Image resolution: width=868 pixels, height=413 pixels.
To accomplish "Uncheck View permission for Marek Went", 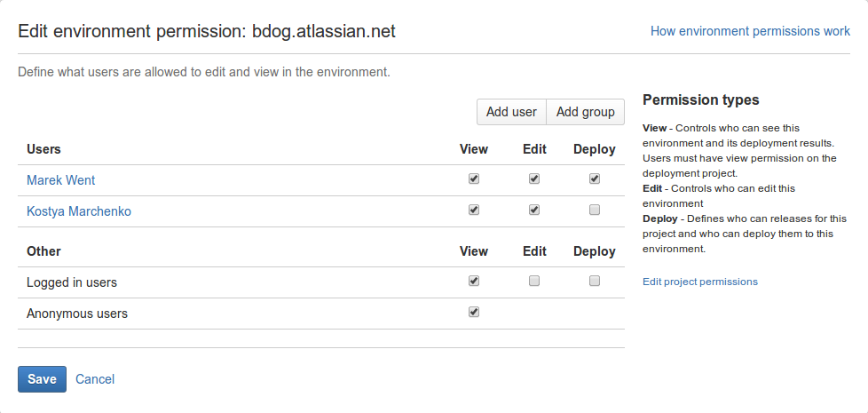I will [x=473, y=179].
